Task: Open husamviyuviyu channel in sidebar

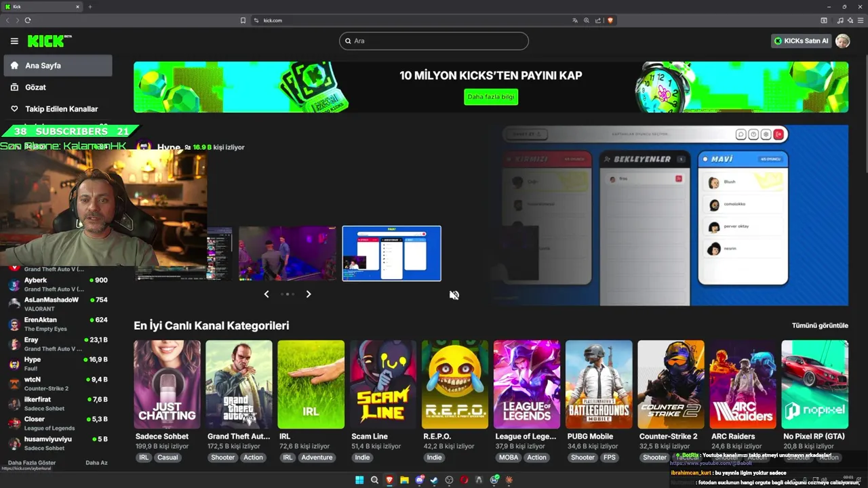Action: tap(58, 443)
